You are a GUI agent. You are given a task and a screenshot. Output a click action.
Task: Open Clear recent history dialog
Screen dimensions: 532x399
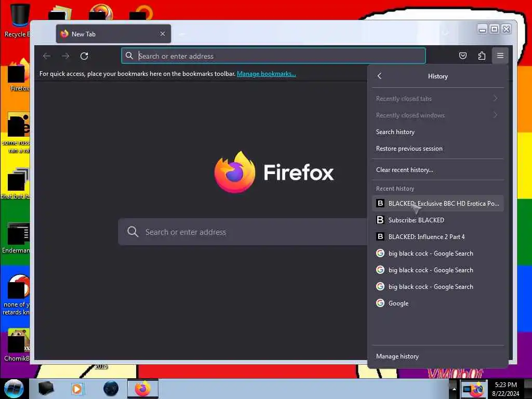pos(437,170)
